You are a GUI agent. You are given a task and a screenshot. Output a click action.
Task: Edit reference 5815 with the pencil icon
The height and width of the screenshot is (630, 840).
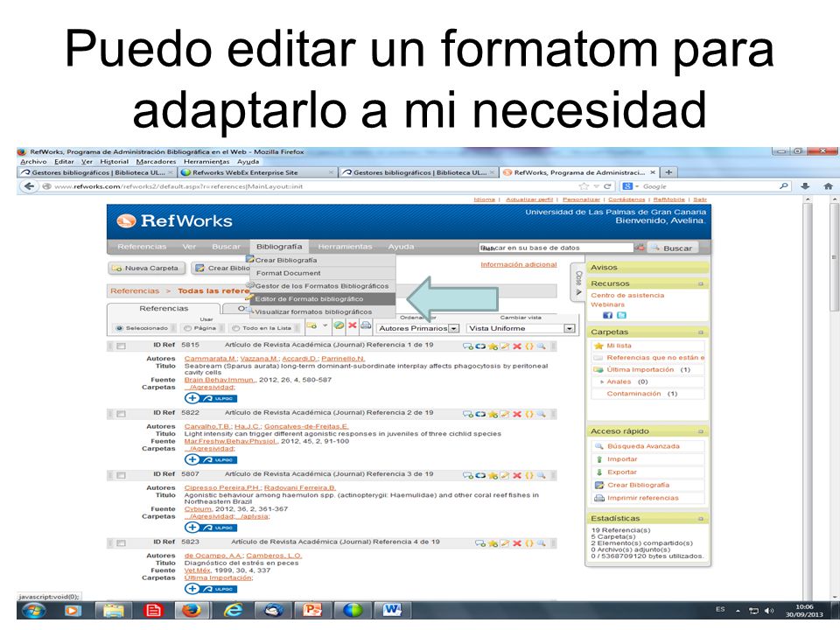coord(505,346)
